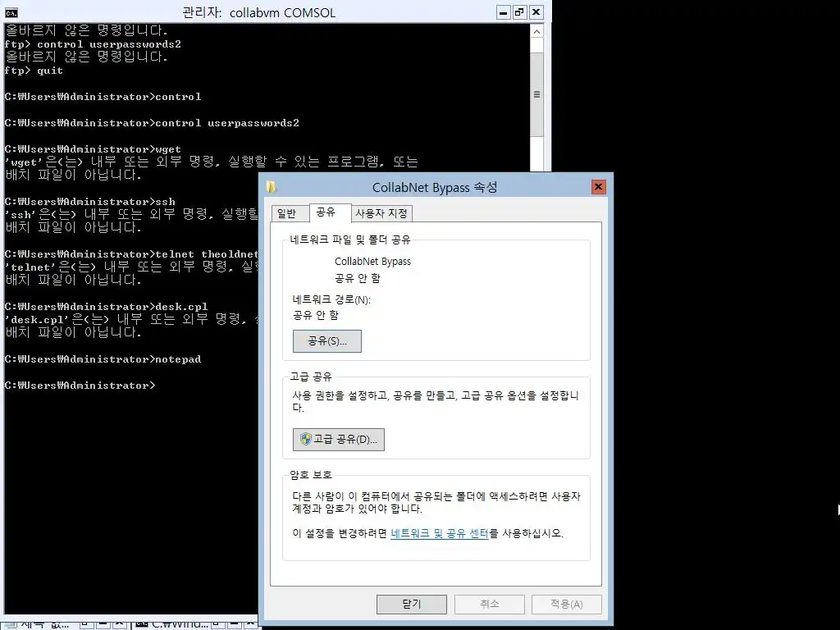Click the 닫기 button
Image resolution: width=840 pixels, height=630 pixels.
412,605
